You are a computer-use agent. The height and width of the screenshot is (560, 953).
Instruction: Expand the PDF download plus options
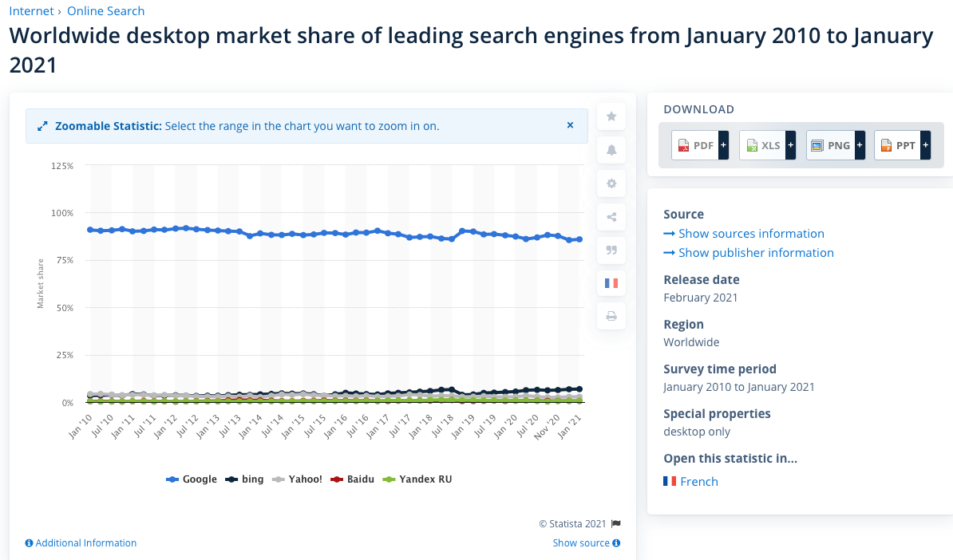tap(723, 145)
